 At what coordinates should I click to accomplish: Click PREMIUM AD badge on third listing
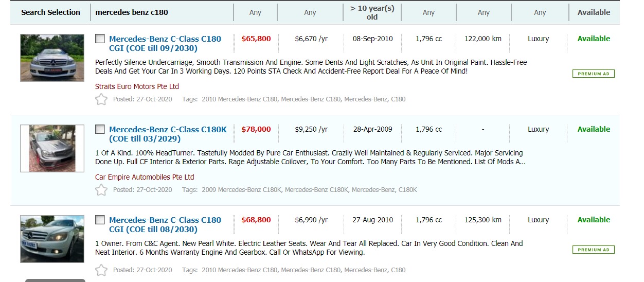pos(593,250)
